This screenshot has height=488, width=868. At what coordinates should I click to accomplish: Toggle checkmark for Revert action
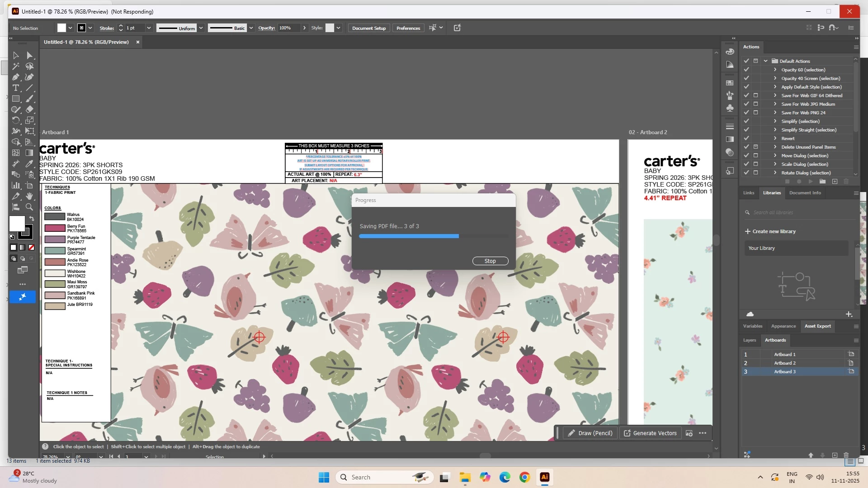click(x=746, y=139)
